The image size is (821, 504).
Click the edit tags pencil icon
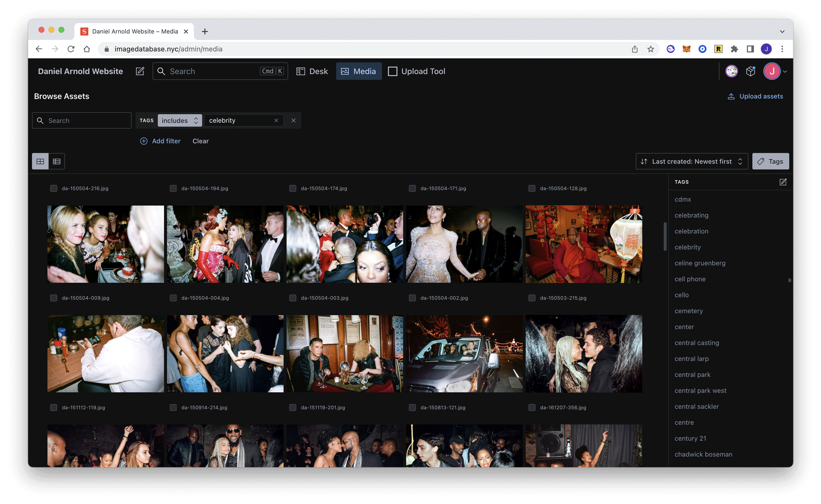(x=783, y=182)
